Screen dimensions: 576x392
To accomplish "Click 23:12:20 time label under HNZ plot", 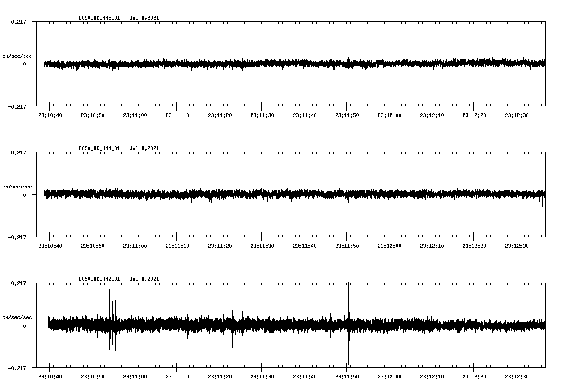I will [474, 376].
